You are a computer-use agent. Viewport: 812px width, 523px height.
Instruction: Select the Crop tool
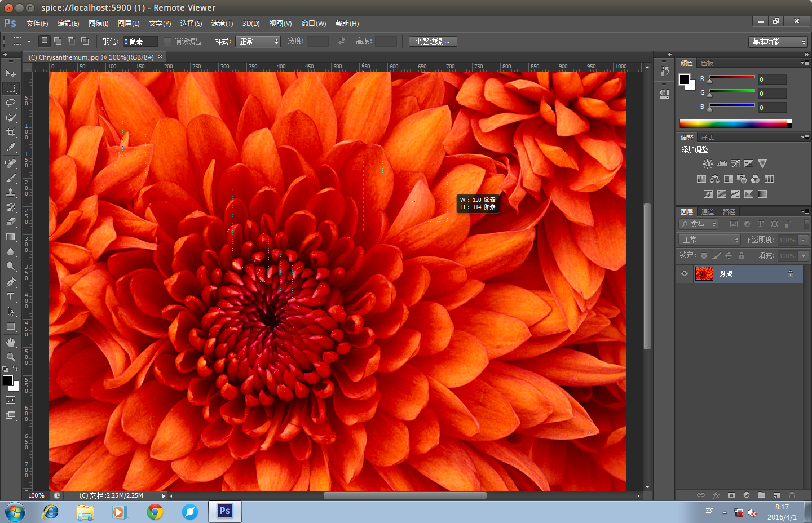11,132
